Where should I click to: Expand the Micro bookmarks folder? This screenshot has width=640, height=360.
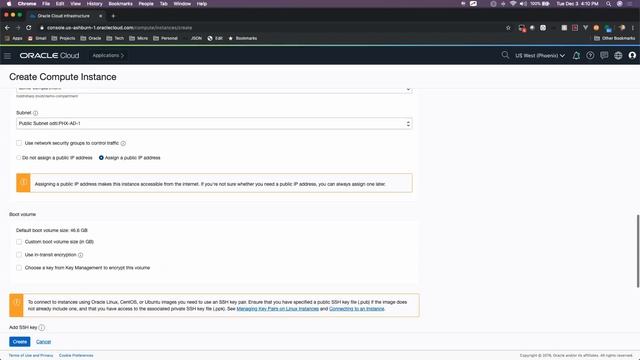(139, 38)
